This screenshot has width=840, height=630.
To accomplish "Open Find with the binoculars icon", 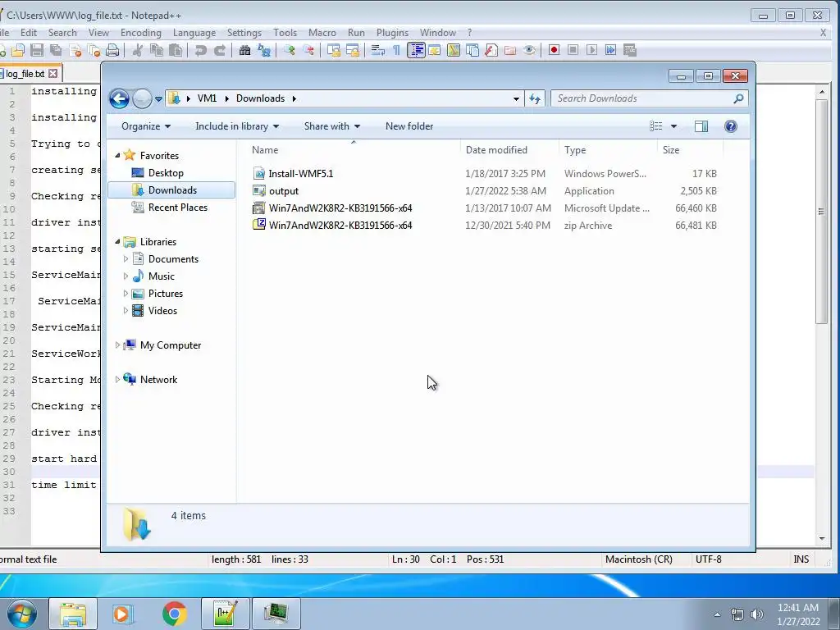I will tap(244, 50).
